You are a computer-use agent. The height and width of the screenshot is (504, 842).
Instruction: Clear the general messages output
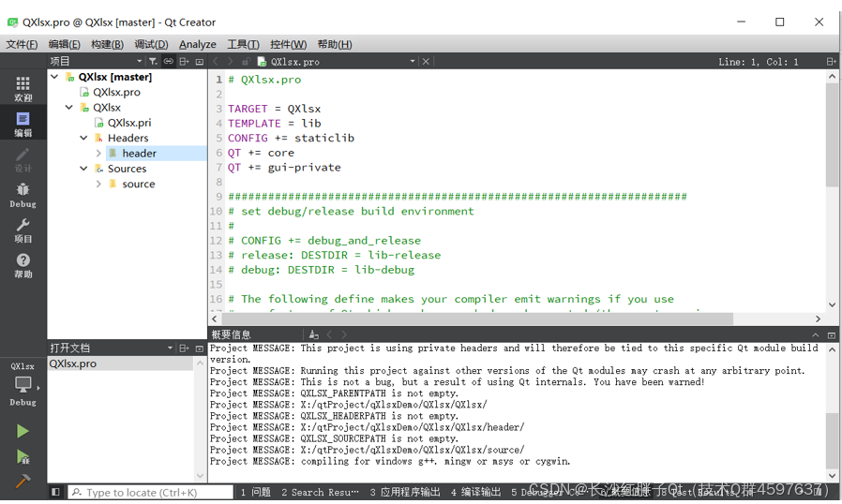(x=314, y=335)
